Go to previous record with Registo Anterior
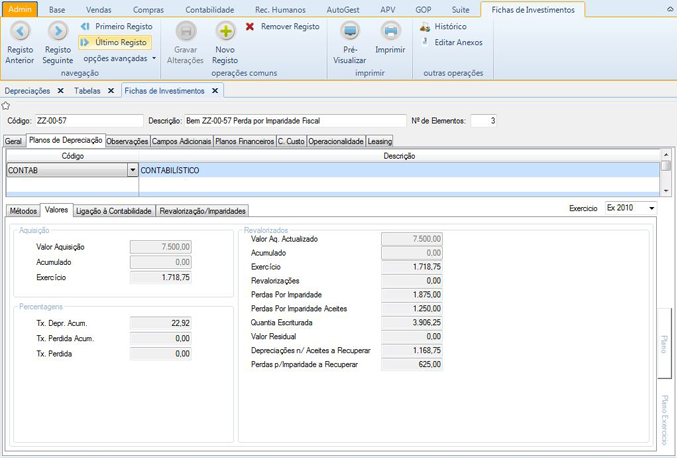The image size is (677, 458). [x=20, y=33]
